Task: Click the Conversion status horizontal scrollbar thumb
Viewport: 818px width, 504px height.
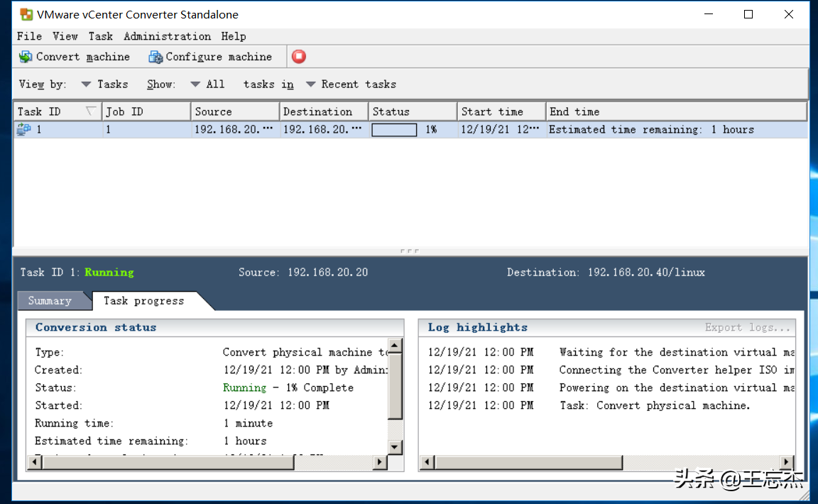Action: pos(168,461)
